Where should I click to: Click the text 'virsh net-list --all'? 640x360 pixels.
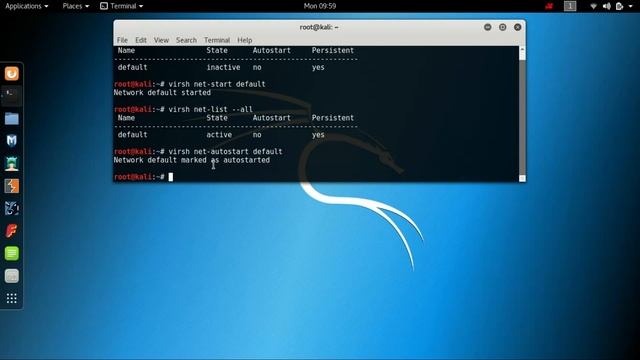click(211, 109)
